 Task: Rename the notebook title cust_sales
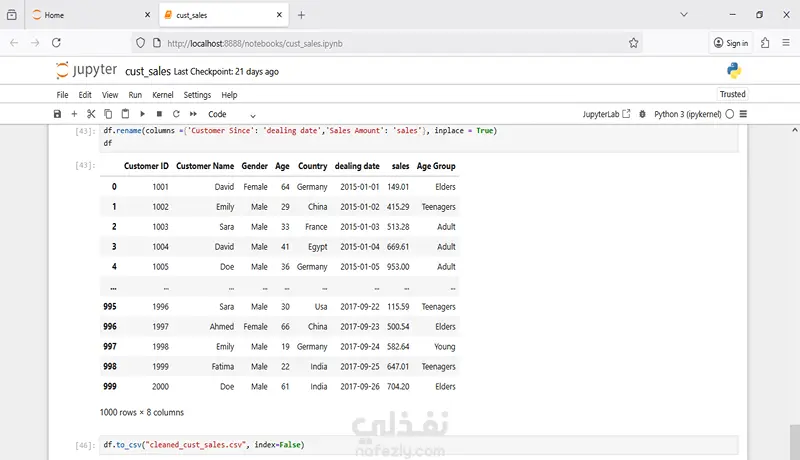coord(148,71)
